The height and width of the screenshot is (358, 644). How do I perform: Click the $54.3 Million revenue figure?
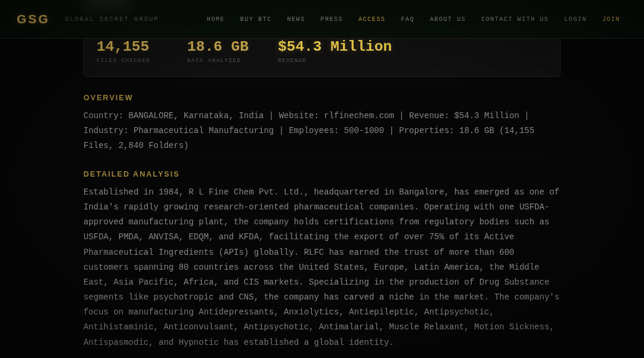click(335, 47)
